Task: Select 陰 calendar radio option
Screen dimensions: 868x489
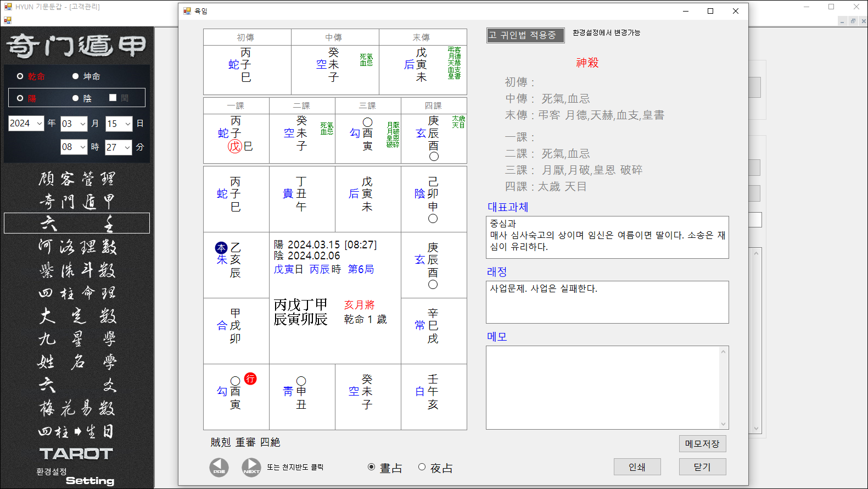Action: 76,98
